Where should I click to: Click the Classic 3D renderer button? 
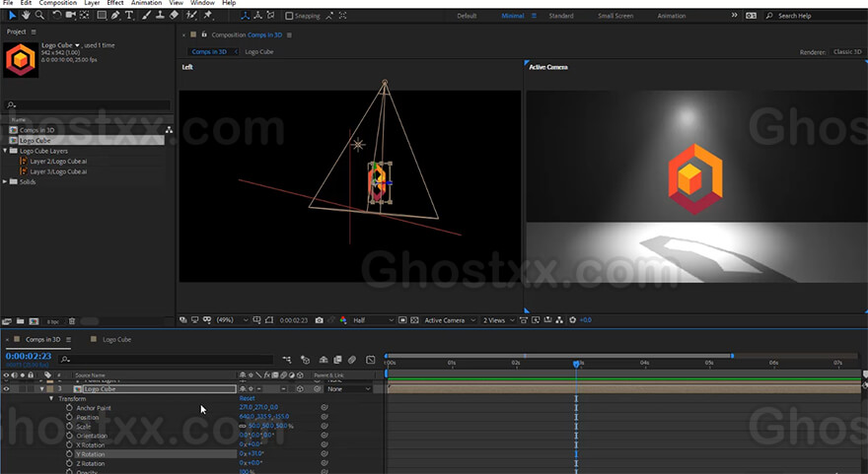tap(847, 52)
